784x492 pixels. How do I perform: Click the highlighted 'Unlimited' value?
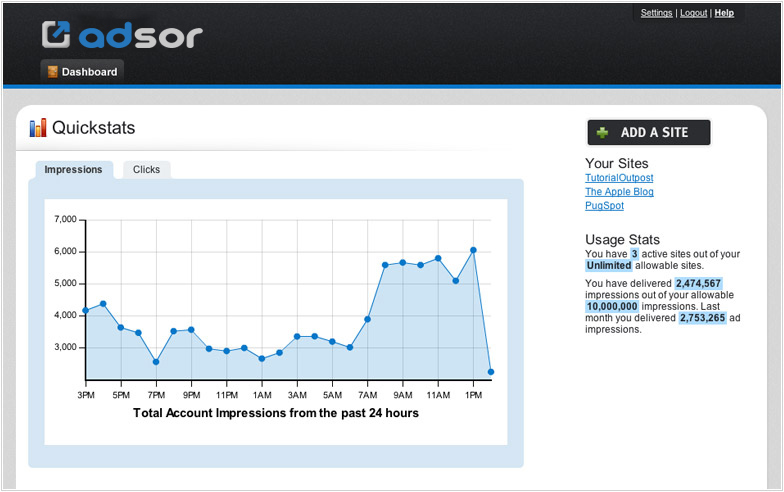click(609, 266)
